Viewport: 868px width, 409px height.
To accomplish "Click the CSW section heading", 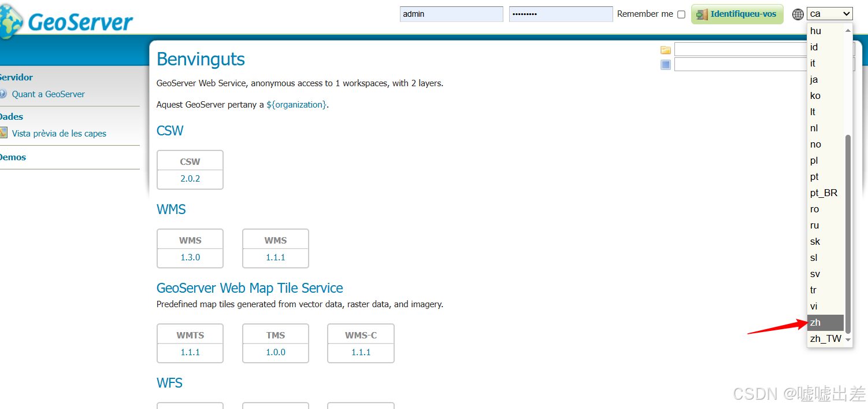I will tap(170, 131).
